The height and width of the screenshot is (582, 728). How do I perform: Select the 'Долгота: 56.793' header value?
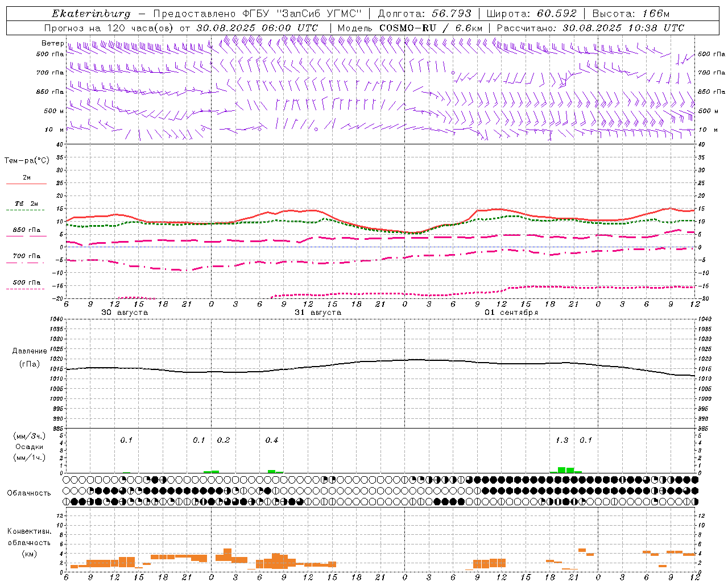pos(424,14)
